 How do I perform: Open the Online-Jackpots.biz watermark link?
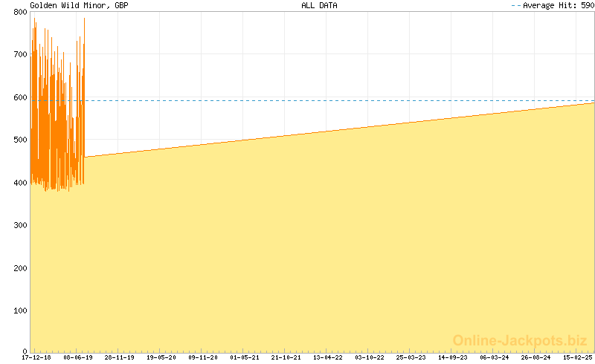(x=520, y=340)
